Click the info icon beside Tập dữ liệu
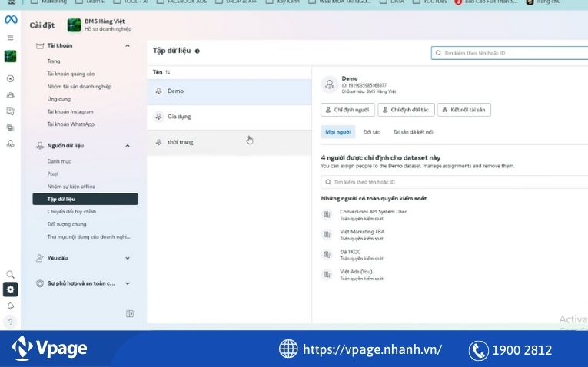The height and width of the screenshot is (367, 588). coord(198,51)
